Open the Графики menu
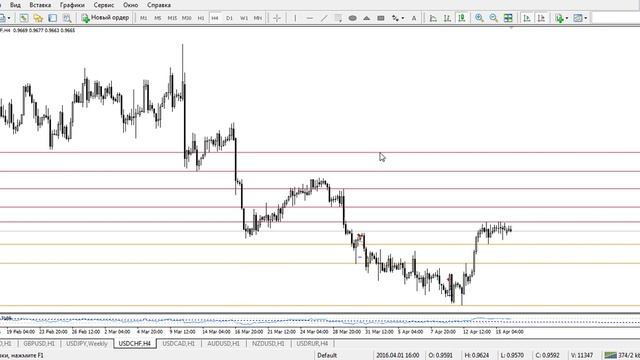 [72, 5]
